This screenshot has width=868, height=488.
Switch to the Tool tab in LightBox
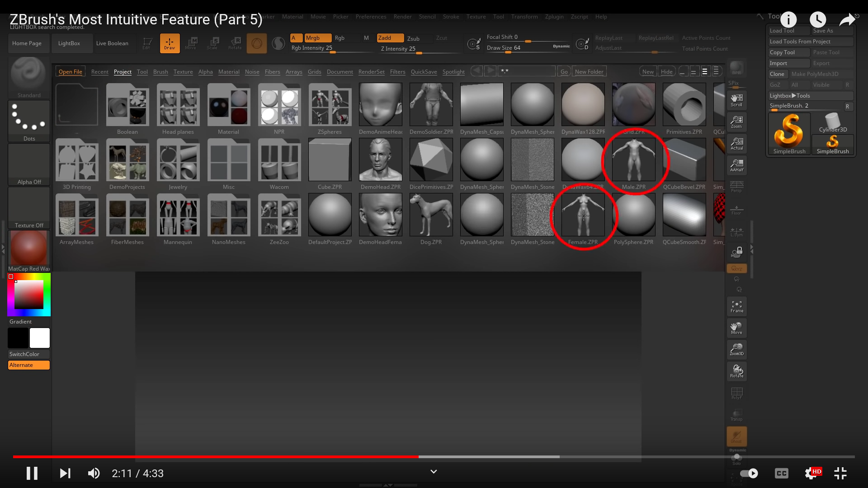pyautogui.click(x=142, y=72)
